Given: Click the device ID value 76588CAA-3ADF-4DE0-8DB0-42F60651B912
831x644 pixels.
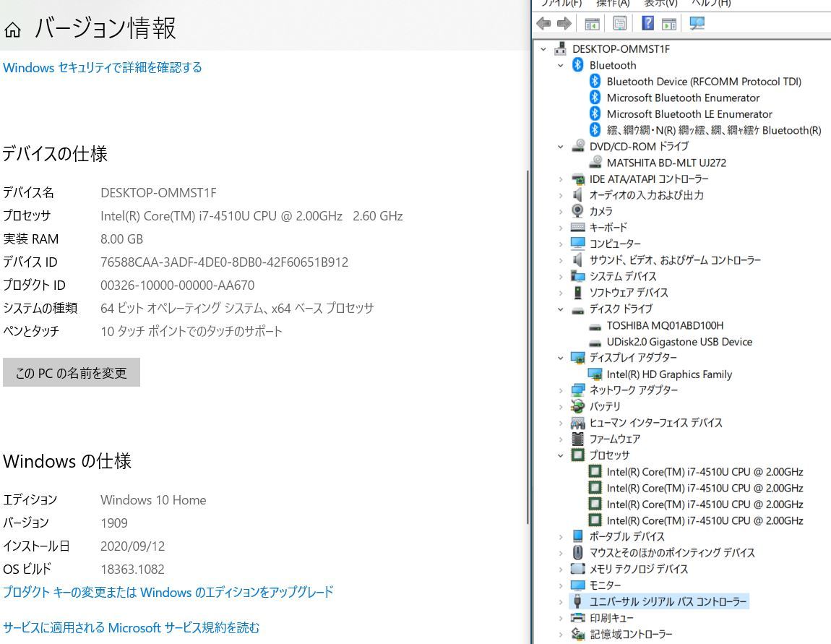Looking at the screenshot, I should click(224, 262).
